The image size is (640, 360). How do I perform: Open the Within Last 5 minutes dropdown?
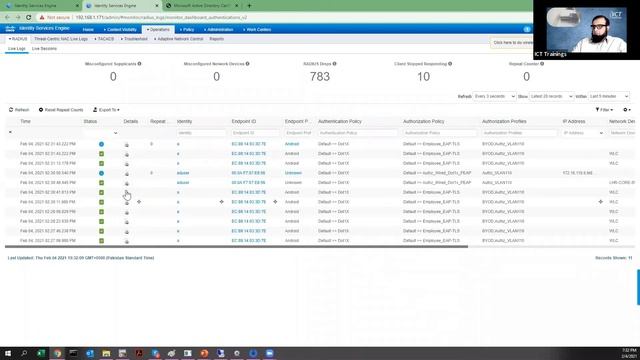[609, 96]
